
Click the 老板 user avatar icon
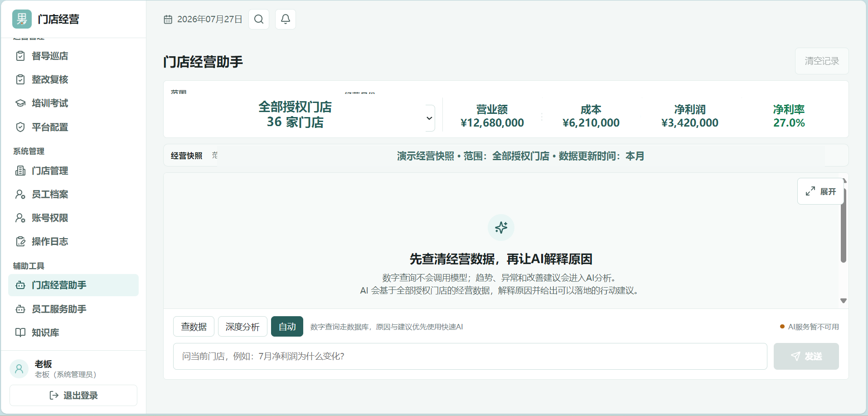pos(19,369)
